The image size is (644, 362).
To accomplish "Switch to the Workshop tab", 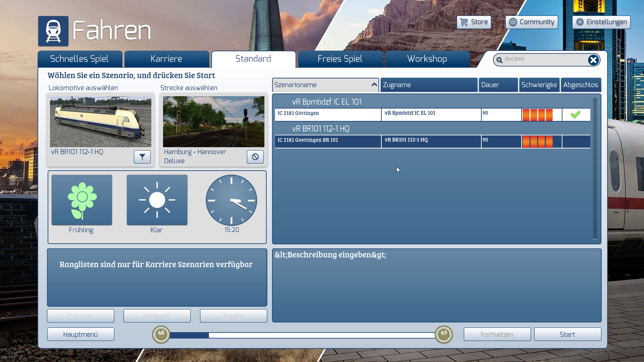I will click(427, 59).
